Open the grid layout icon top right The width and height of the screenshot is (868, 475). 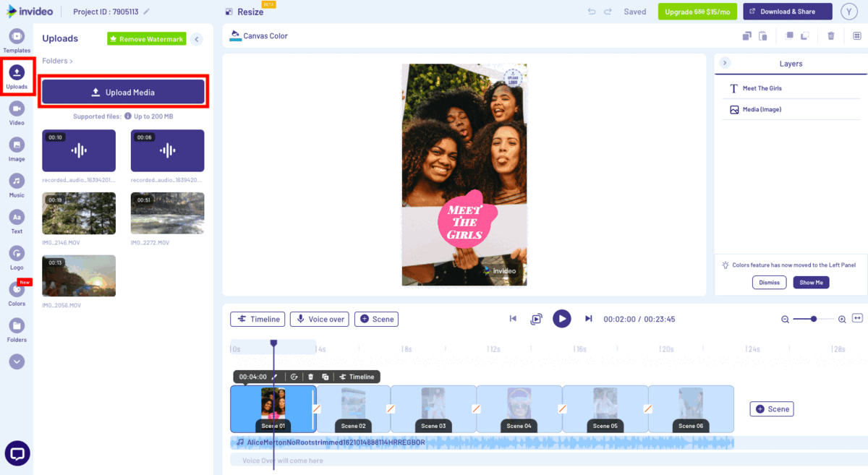tap(856, 35)
